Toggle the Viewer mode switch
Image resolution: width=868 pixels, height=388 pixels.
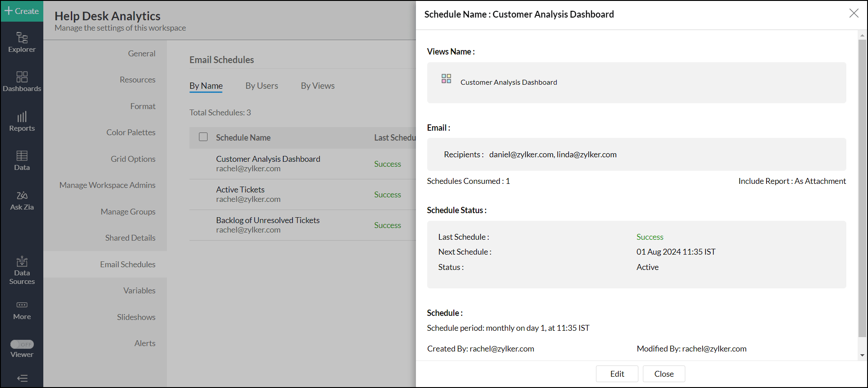[22, 344]
